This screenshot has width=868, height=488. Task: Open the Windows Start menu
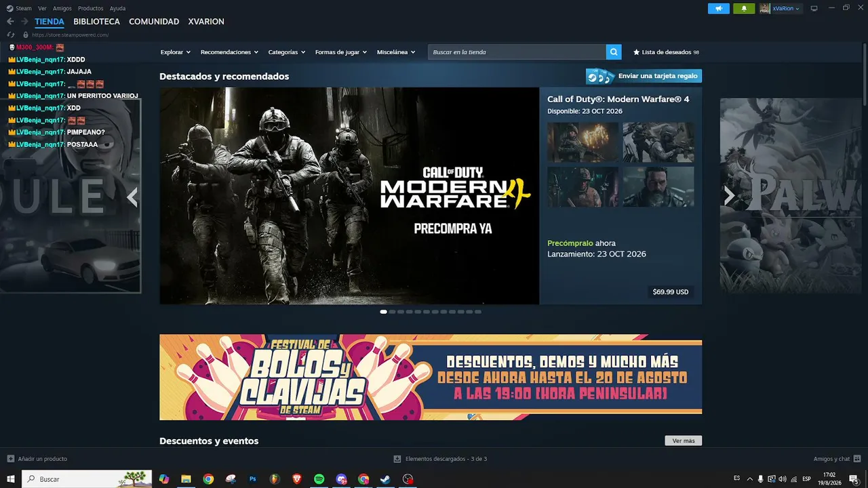tap(10, 479)
